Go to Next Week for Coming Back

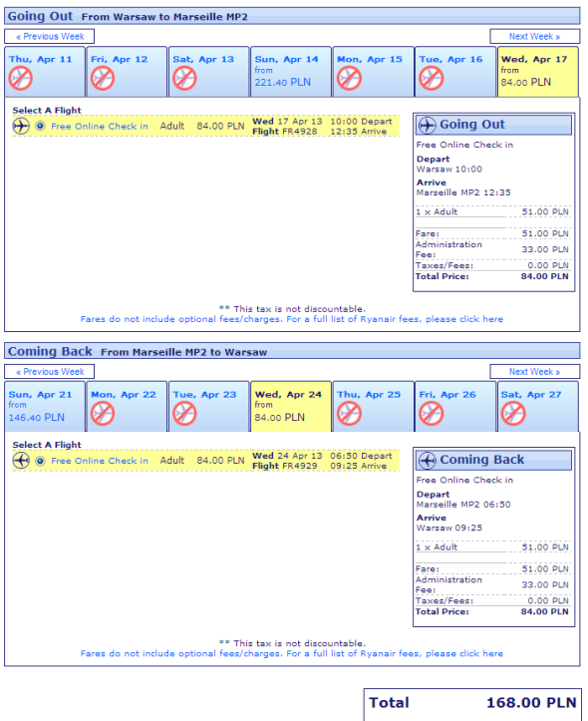click(x=535, y=372)
